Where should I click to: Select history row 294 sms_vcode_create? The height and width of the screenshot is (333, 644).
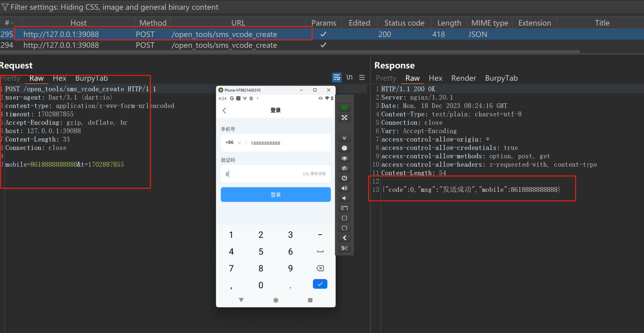(x=322, y=45)
